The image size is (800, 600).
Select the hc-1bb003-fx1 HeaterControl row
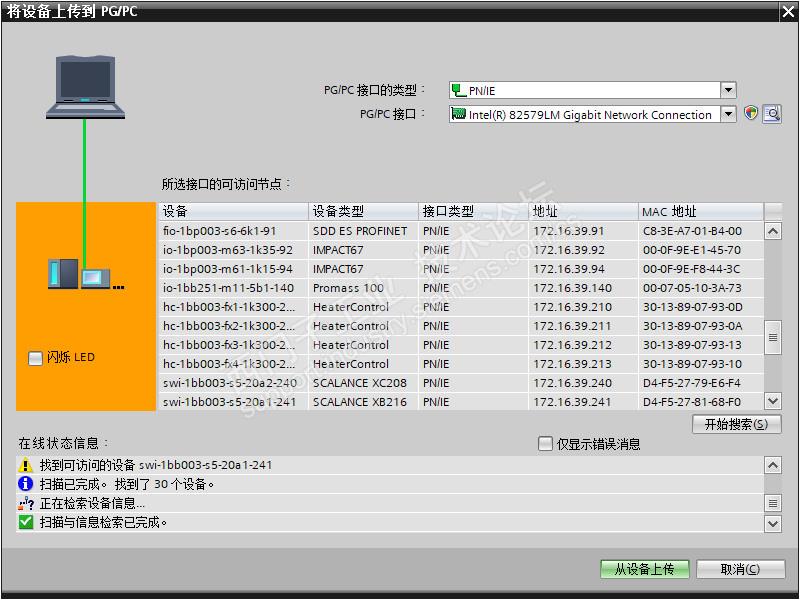[461, 307]
